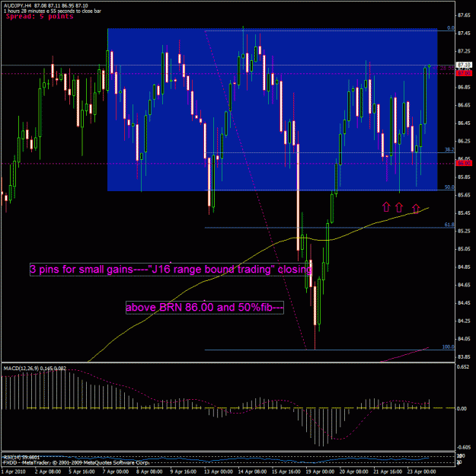The image size is (476, 476).
Task: Click the '1 Apr 2010' date label
Action: coord(14,471)
